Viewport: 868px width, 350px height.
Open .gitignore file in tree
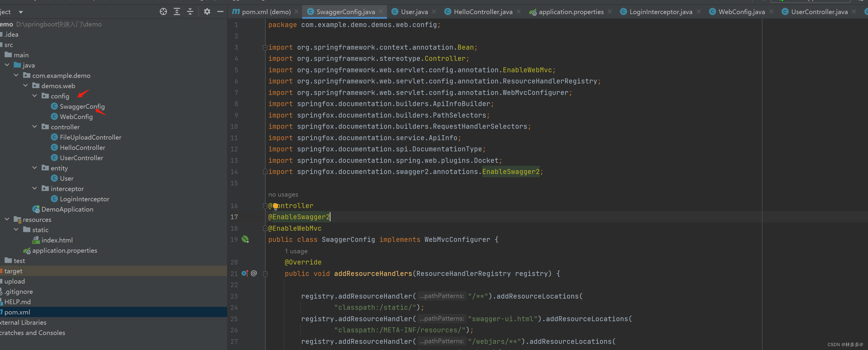[x=19, y=292]
